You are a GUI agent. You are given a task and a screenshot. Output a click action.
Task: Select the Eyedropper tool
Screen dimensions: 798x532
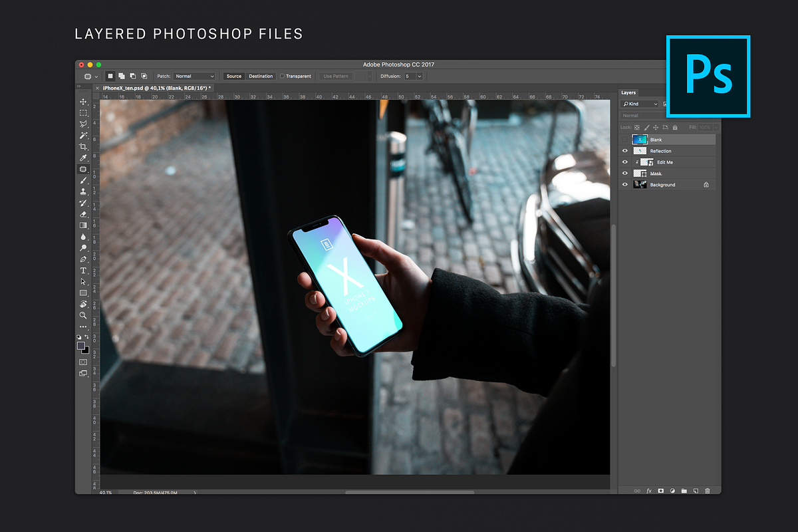pyautogui.click(x=83, y=158)
